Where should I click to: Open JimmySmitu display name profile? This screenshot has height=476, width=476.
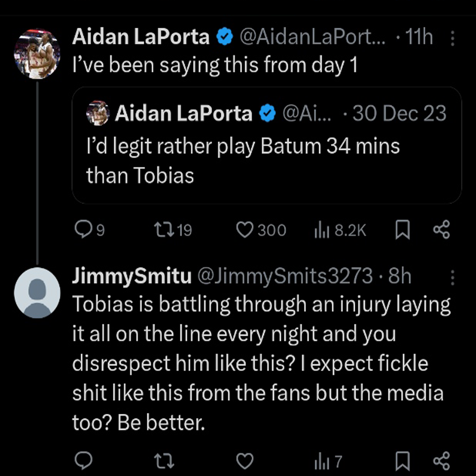[132, 277]
